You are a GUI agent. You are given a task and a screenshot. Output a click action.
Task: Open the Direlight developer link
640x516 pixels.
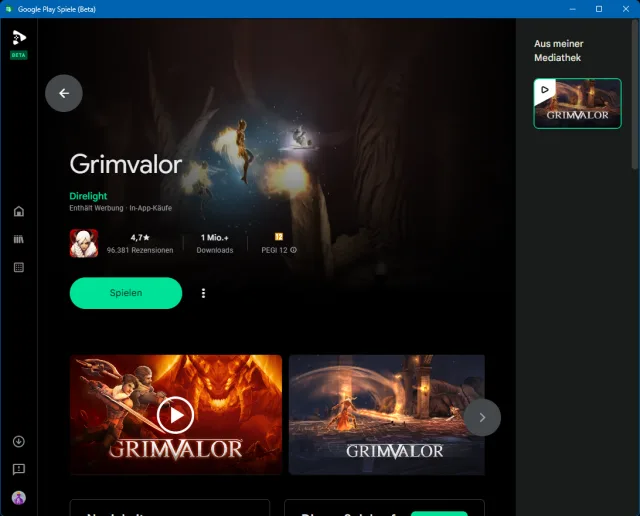pyautogui.click(x=88, y=196)
